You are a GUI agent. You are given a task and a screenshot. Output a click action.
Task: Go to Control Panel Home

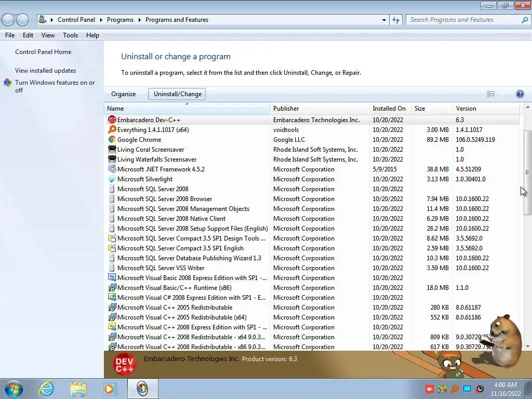point(43,52)
